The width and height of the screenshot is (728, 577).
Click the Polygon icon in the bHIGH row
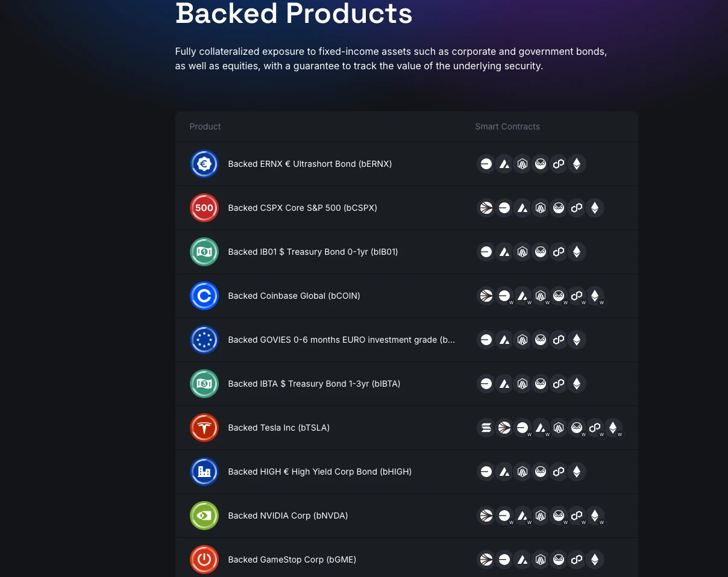tap(559, 472)
